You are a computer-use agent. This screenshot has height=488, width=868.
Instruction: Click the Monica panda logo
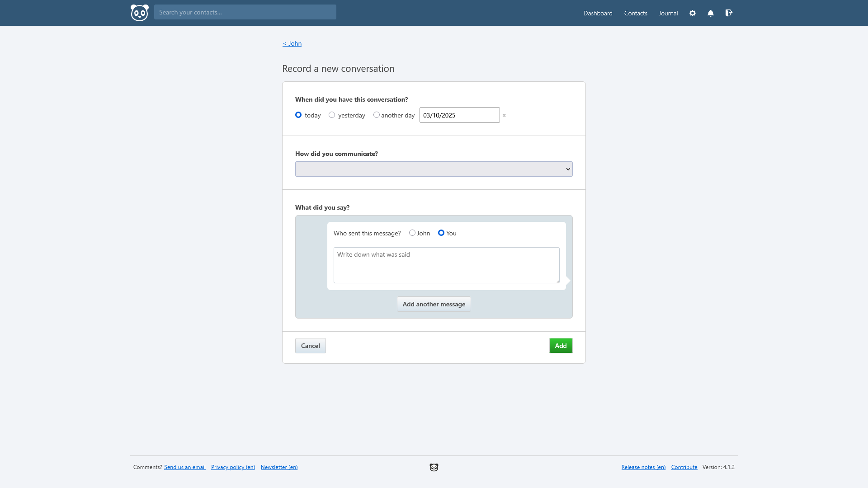pyautogui.click(x=139, y=13)
